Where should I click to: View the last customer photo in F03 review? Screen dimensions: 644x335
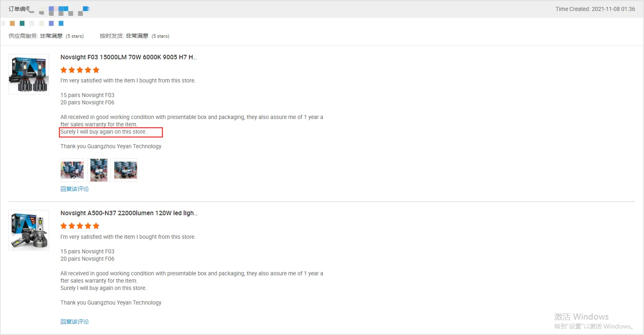126,170
